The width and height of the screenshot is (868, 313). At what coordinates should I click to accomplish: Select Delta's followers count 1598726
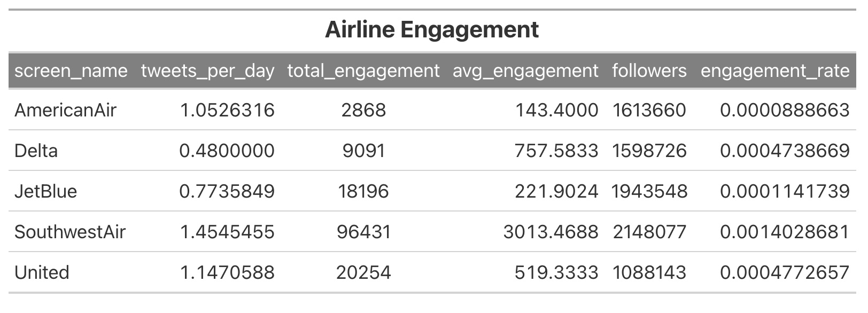[x=649, y=151]
